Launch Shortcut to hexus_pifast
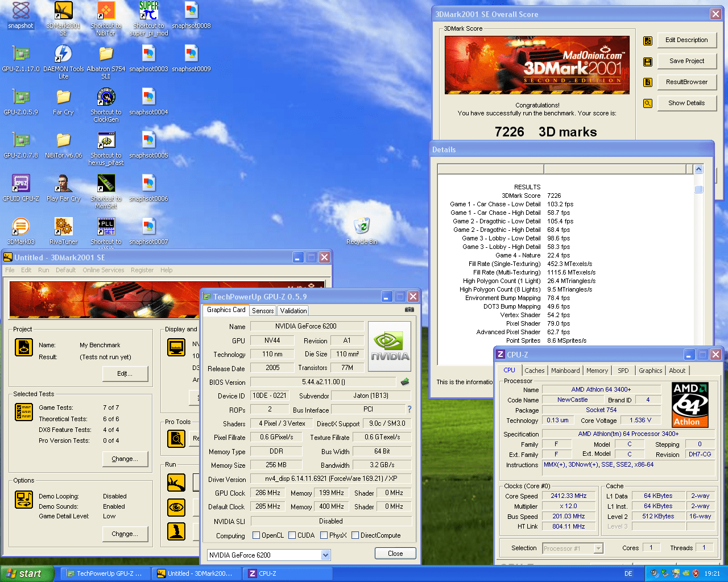 pyautogui.click(x=106, y=148)
